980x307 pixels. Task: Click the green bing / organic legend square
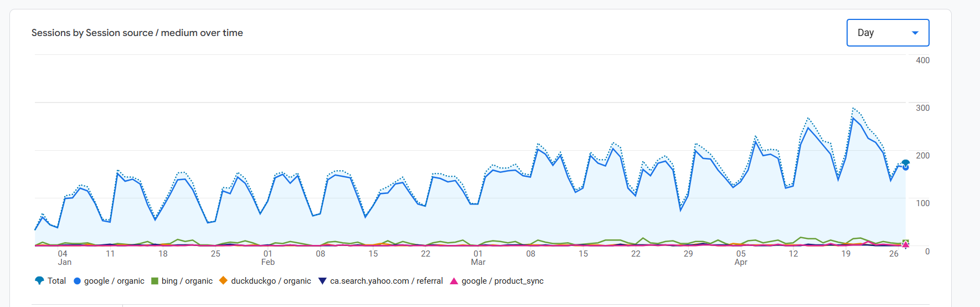point(155,281)
